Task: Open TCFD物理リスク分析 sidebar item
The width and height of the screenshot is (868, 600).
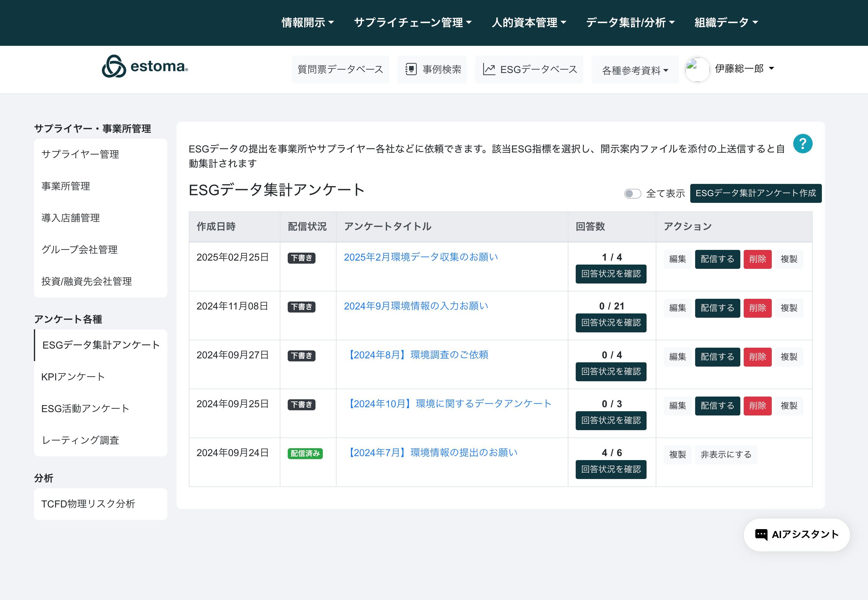Action: (88, 504)
